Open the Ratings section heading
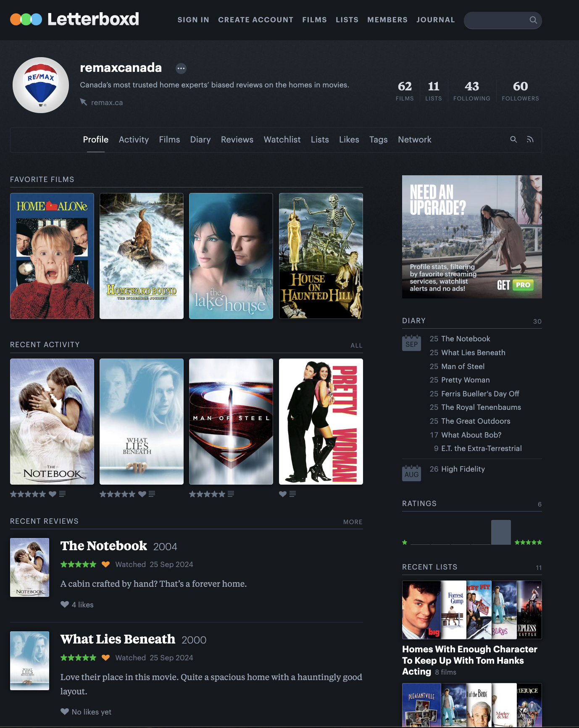 click(419, 504)
